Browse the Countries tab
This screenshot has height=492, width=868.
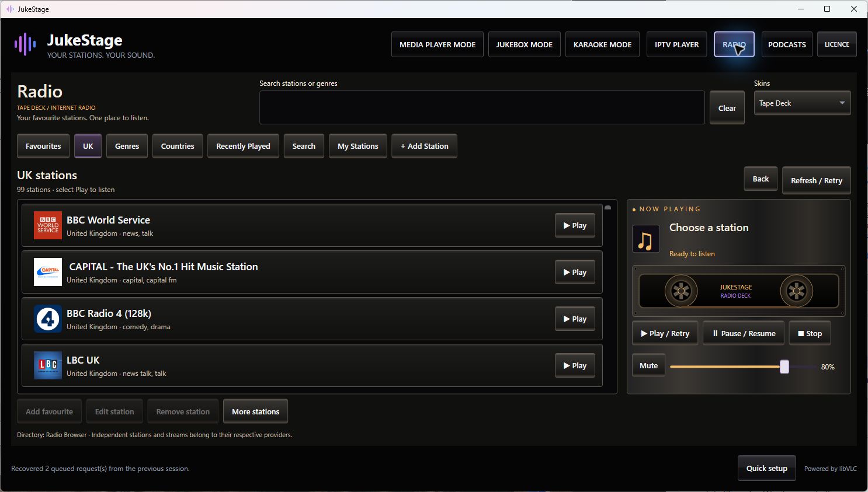[x=178, y=146]
